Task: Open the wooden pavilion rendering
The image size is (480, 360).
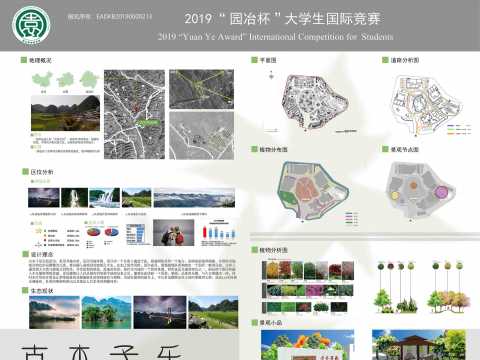Action: [x=419, y=345]
